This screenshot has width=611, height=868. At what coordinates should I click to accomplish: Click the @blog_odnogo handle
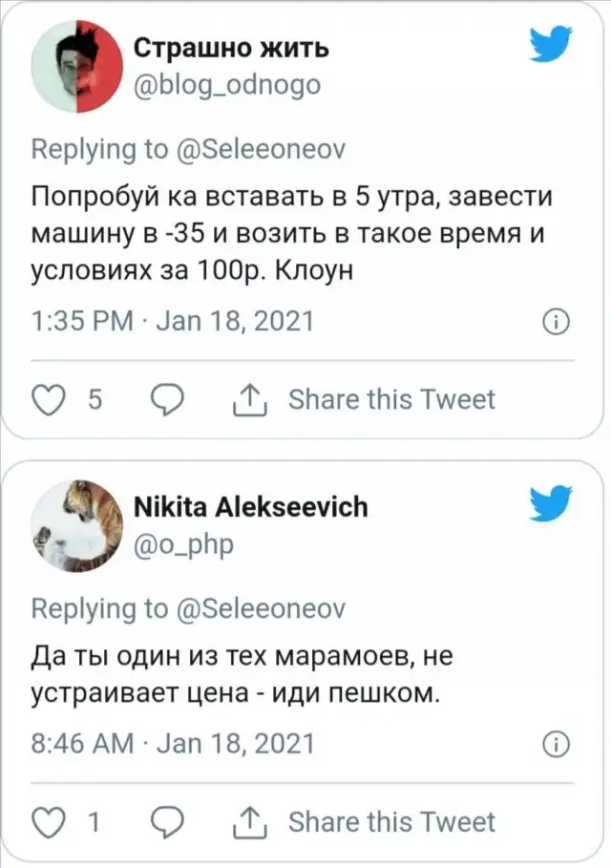tap(224, 86)
